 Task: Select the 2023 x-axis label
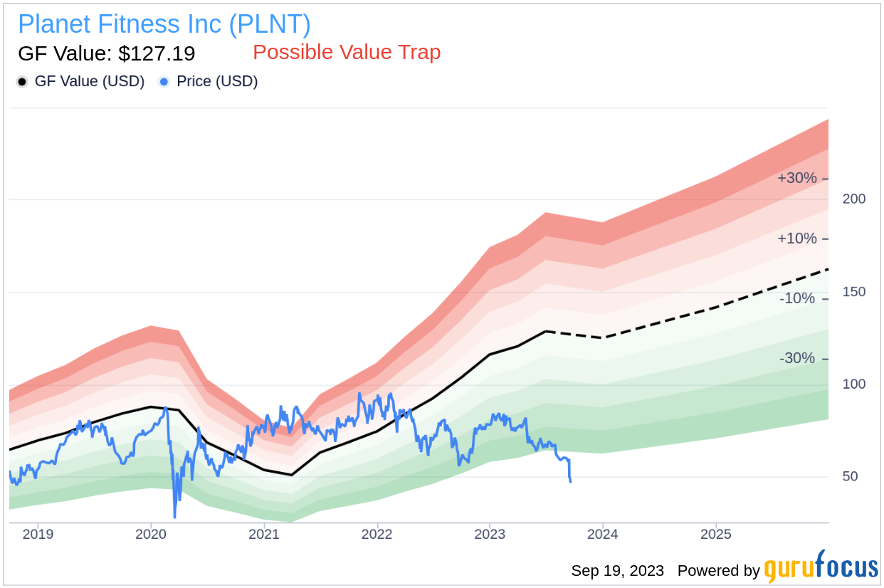(x=490, y=534)
